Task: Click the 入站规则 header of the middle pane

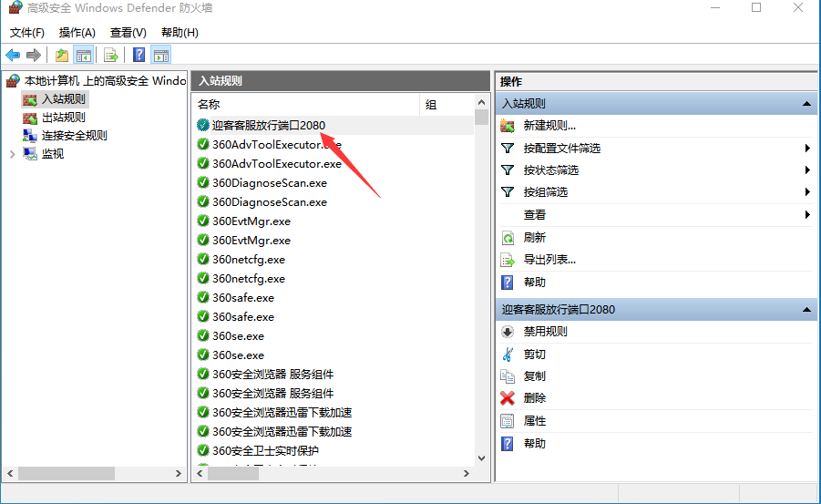Action: coord(341,81)
